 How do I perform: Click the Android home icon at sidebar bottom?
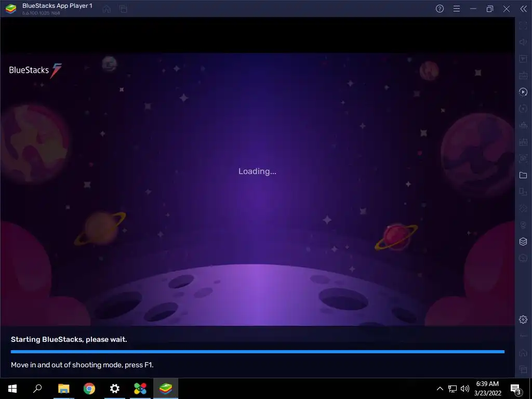523,353
